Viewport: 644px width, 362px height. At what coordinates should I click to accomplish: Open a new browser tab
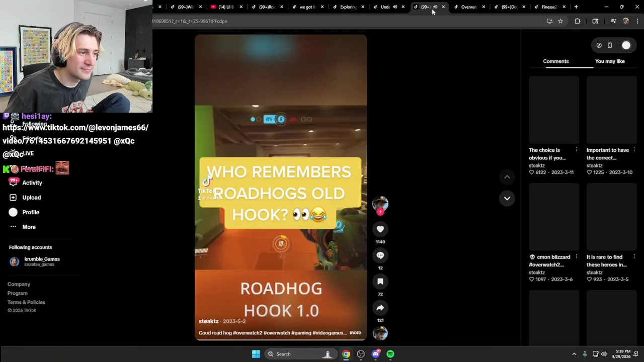576,7
